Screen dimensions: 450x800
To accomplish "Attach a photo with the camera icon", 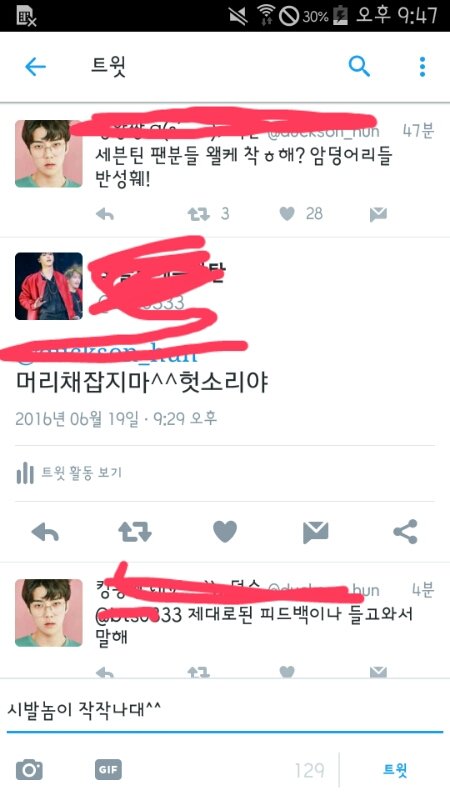I will (x=29, y=769).
